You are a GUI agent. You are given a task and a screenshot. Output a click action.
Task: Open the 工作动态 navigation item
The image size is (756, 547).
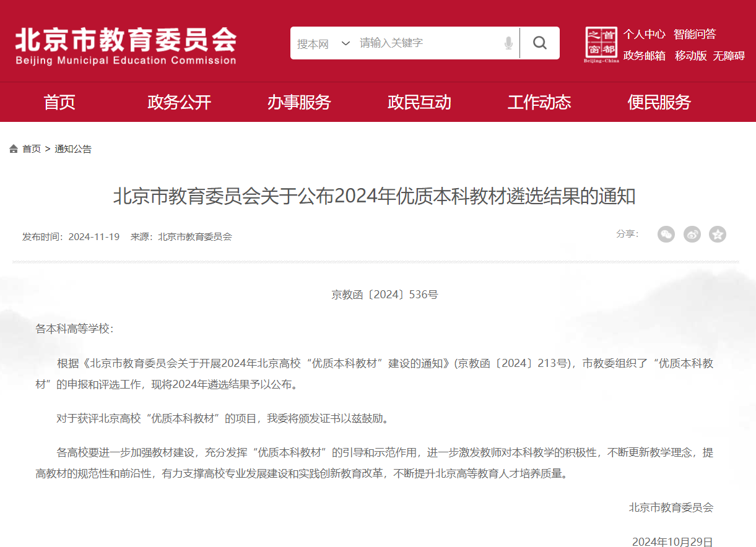click(539, 102)
